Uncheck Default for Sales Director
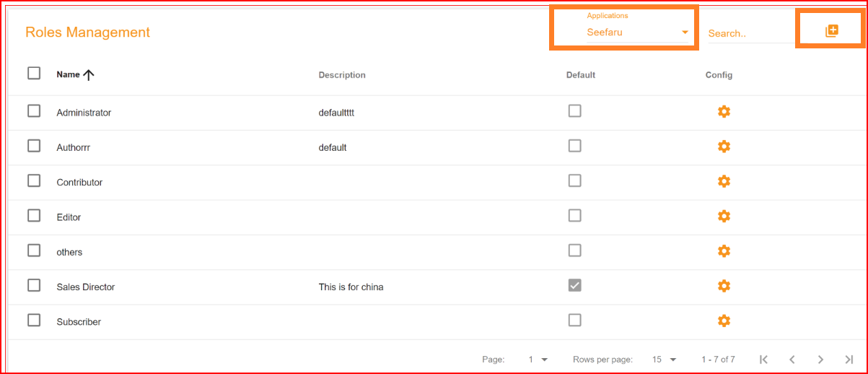 tap(574, 286)
